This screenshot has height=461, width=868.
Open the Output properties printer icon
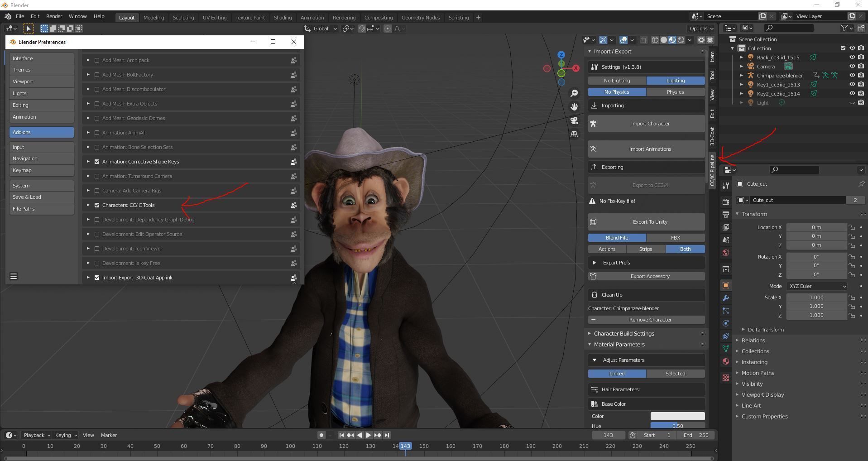[726, 214]
